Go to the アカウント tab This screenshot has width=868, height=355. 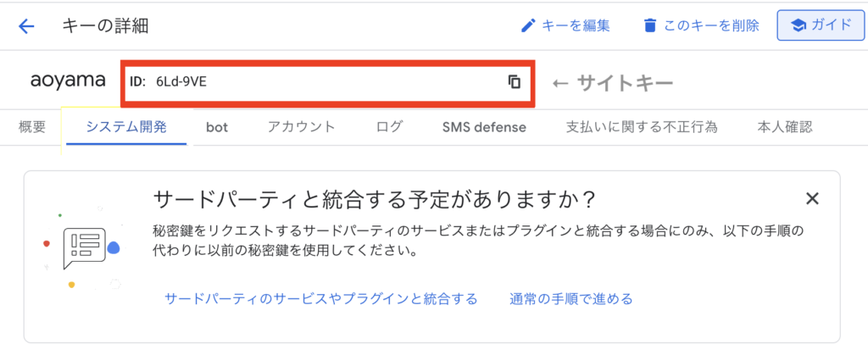point(301,127)
